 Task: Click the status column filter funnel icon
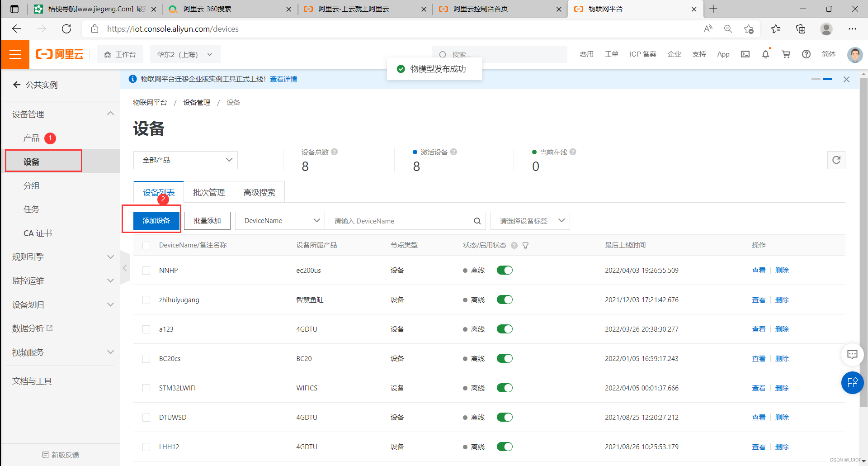coord(525,246)
